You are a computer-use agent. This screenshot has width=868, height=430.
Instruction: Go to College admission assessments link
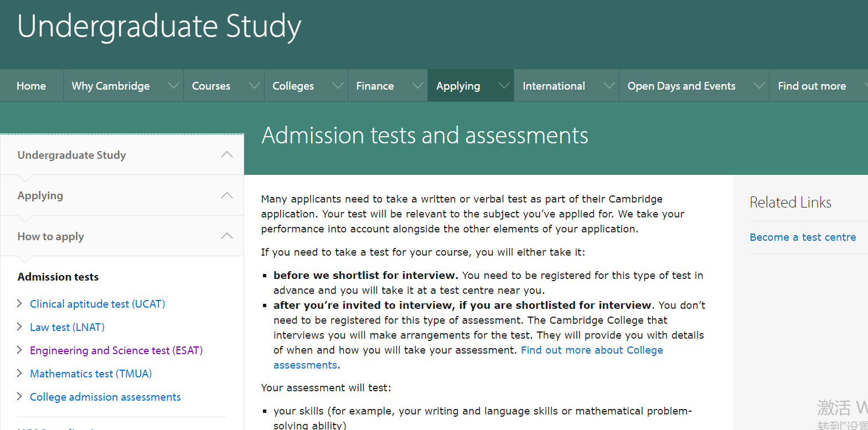point(105,397)
